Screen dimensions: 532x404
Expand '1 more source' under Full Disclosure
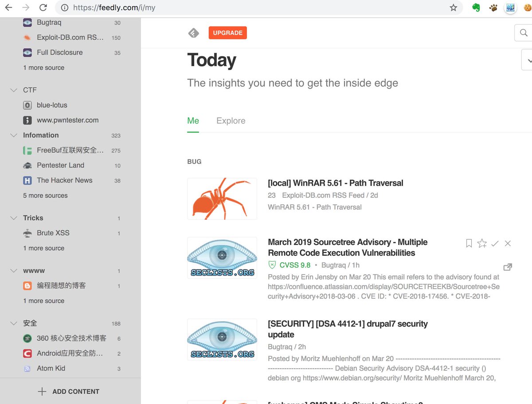pyautogui.click(x=43, y=68)
